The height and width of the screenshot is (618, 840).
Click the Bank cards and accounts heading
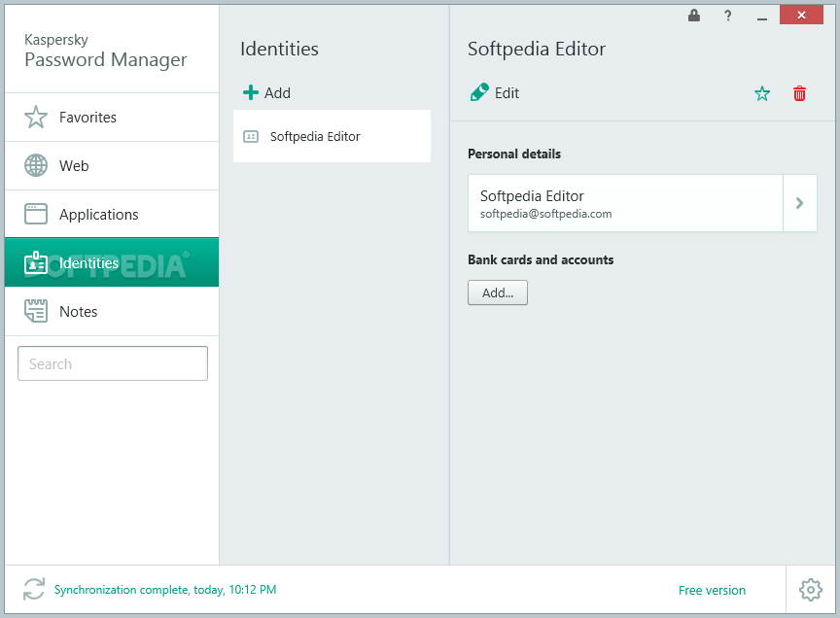(541, 259)
